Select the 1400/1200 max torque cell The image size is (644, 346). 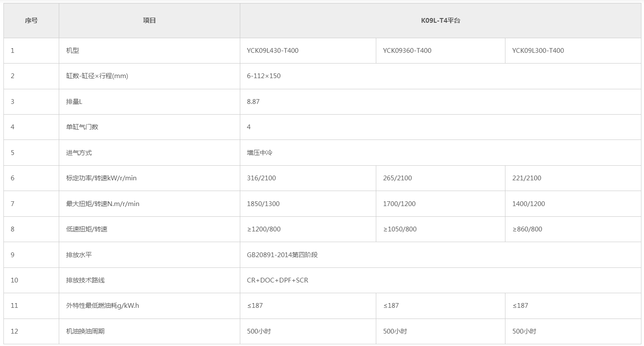[574, 203]
